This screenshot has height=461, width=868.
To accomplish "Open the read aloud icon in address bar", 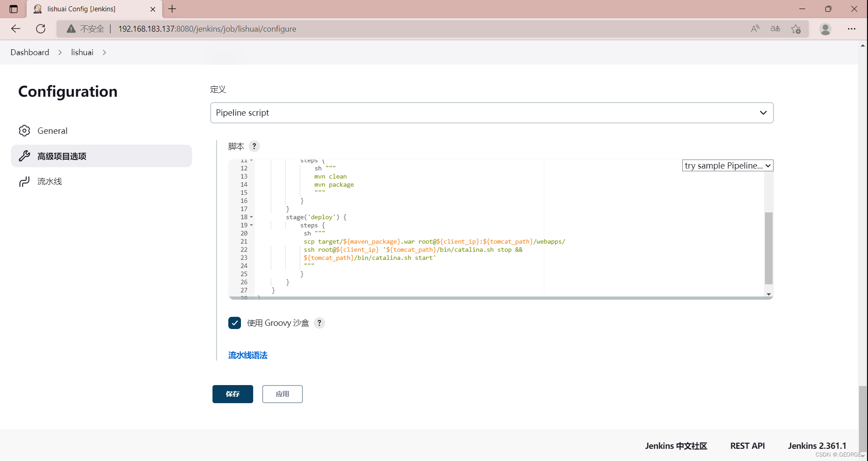I will click(x=755, y=29).
